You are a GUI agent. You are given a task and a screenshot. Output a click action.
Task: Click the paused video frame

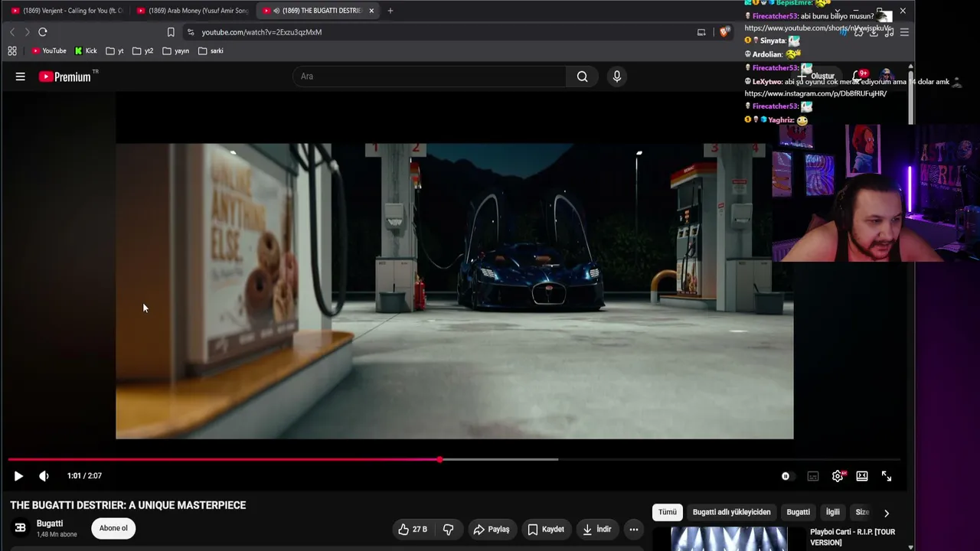pos(454,291)
